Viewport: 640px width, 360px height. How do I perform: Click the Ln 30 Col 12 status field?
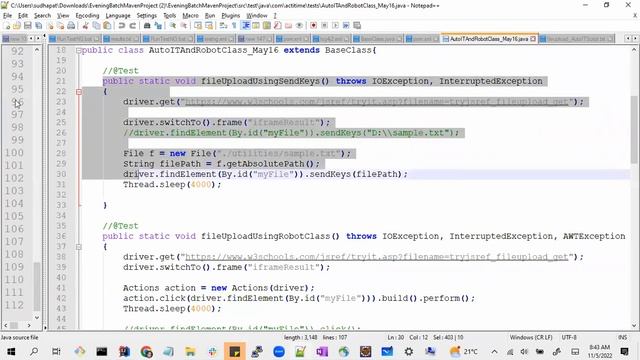(x=408, y=337)
